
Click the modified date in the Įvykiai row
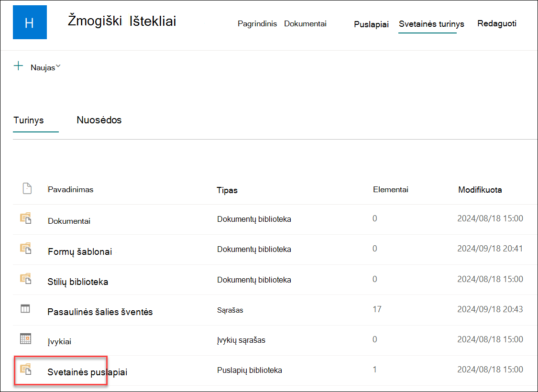[x=490, y=339]
